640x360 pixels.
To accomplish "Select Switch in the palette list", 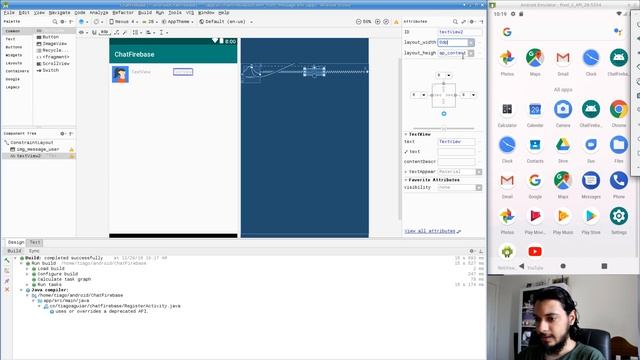I will pyautogui.click(x=48, y=71).
